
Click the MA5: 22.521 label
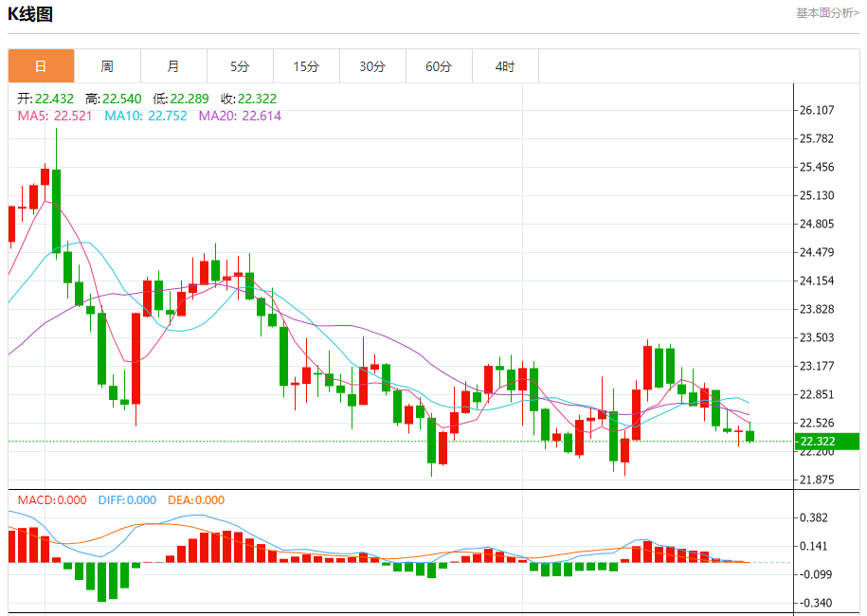pyautogui.click(x=55, y=117)
